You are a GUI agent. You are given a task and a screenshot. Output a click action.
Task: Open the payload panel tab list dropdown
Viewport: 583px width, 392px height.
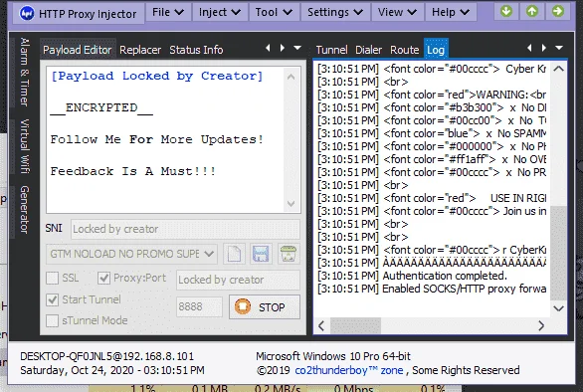(297, 48)
